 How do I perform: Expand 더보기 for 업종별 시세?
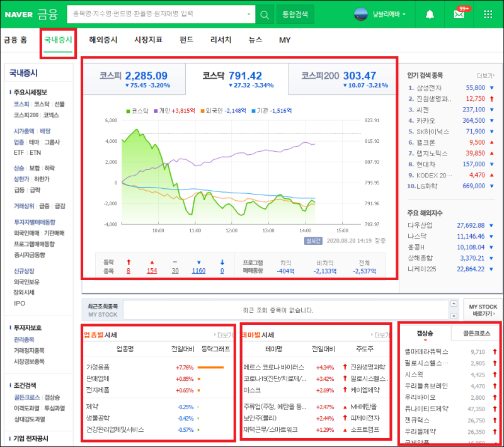click(224, 335)
